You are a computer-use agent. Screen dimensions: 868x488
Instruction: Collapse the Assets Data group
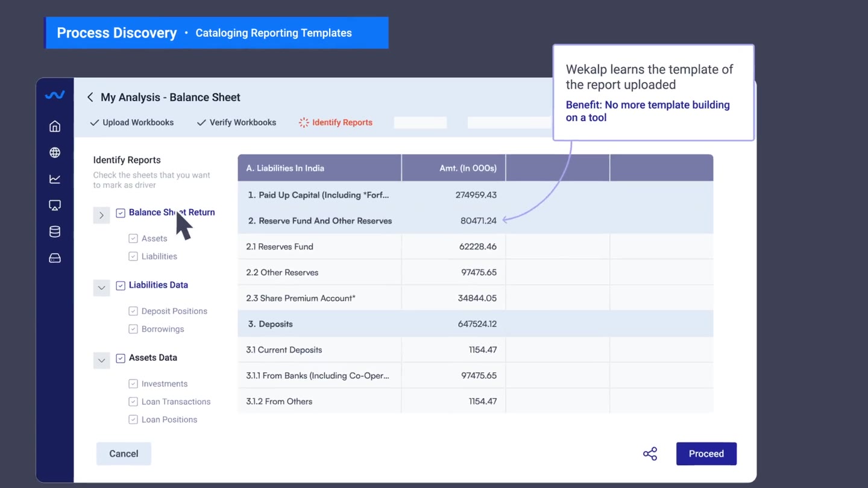101,360
